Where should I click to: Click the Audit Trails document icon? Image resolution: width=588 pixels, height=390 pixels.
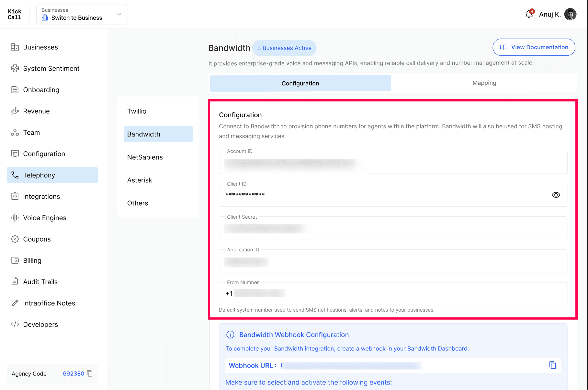pyautogui.click(x=15, y=281)
